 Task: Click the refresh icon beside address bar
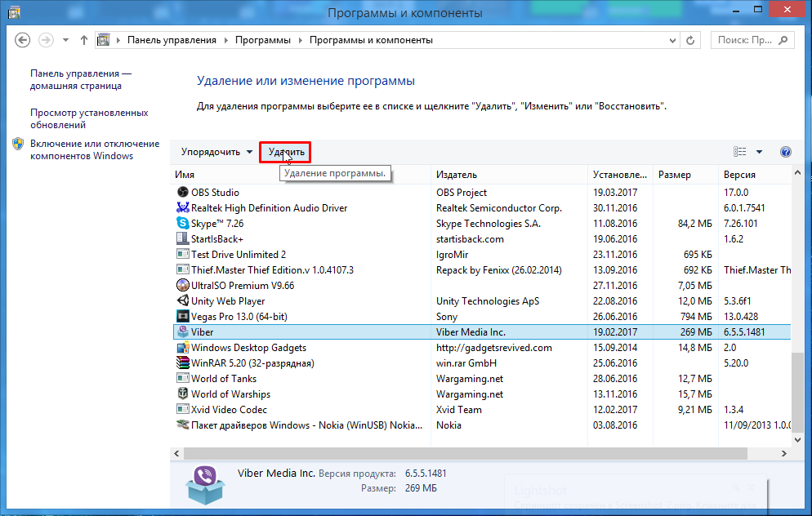[x=692, y=40]
